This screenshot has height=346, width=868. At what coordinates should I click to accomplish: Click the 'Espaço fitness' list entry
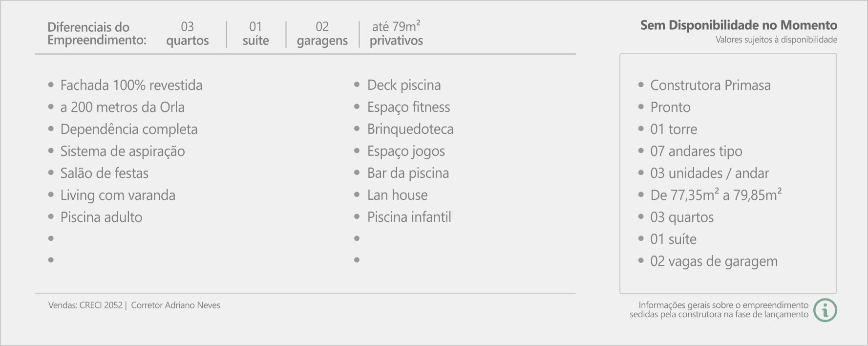coord(409,107)
